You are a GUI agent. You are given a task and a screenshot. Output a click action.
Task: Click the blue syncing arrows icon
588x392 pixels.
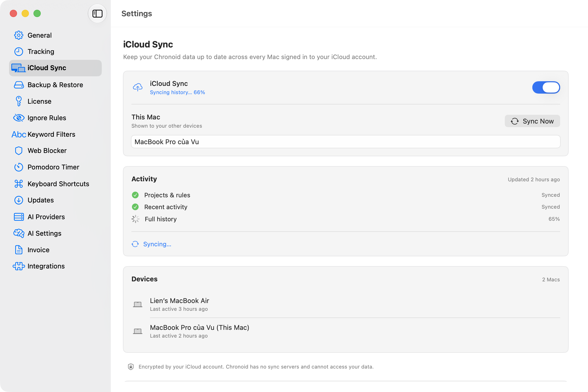click(x=135, y=244)
